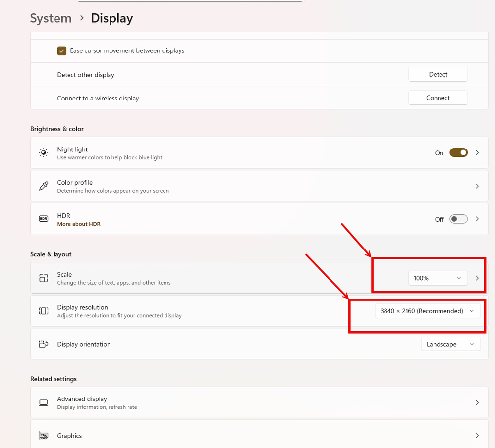
Task: Go back to System in breadcrumb
Action: pyautogui.click(x=51, y=18)
